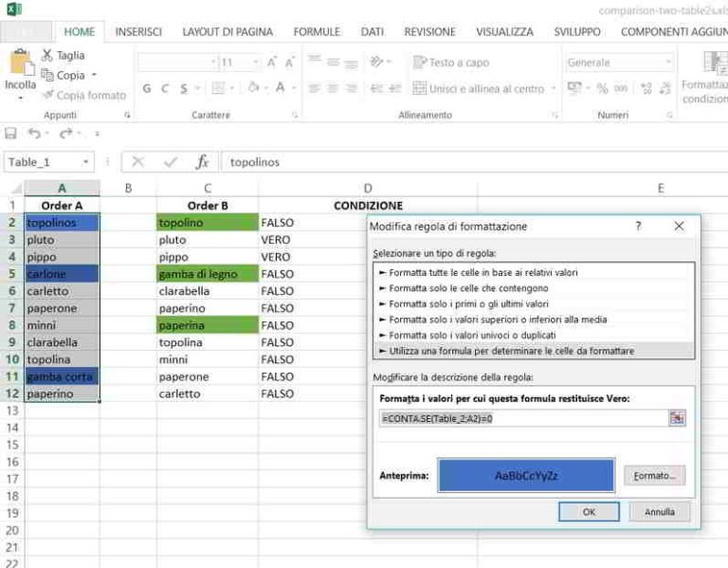This screenshot has height=568, width=728.
Task: Click the Taglia scissors icon
Action: pyautogui.click(x=47, y=56)
